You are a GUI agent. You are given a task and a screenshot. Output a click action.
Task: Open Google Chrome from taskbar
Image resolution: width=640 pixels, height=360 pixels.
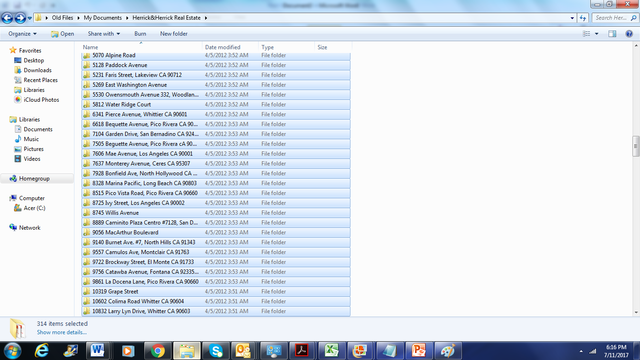(x=158, y=351)
